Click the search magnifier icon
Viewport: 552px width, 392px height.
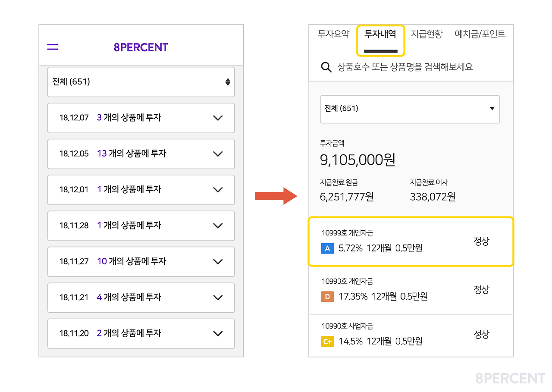click(326, 67)
